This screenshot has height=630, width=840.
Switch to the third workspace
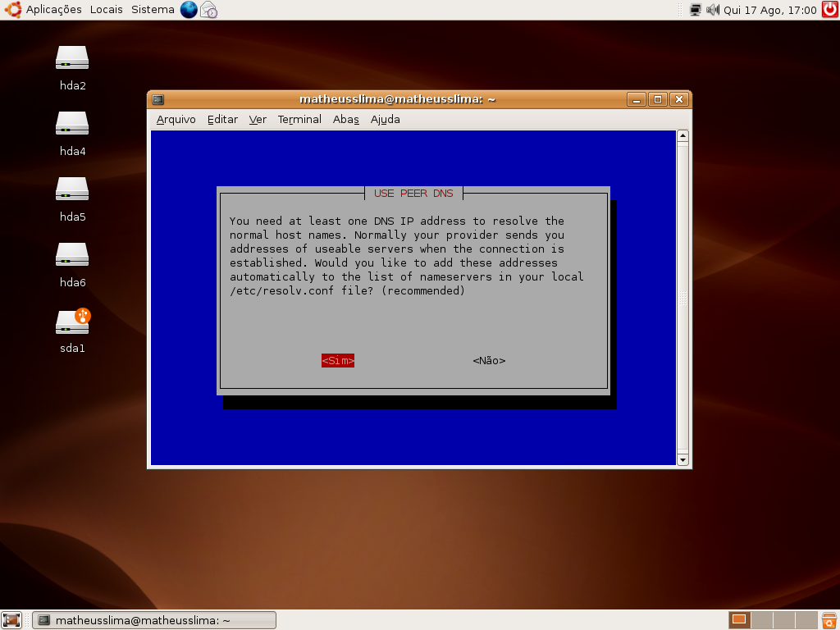[783, 620]
